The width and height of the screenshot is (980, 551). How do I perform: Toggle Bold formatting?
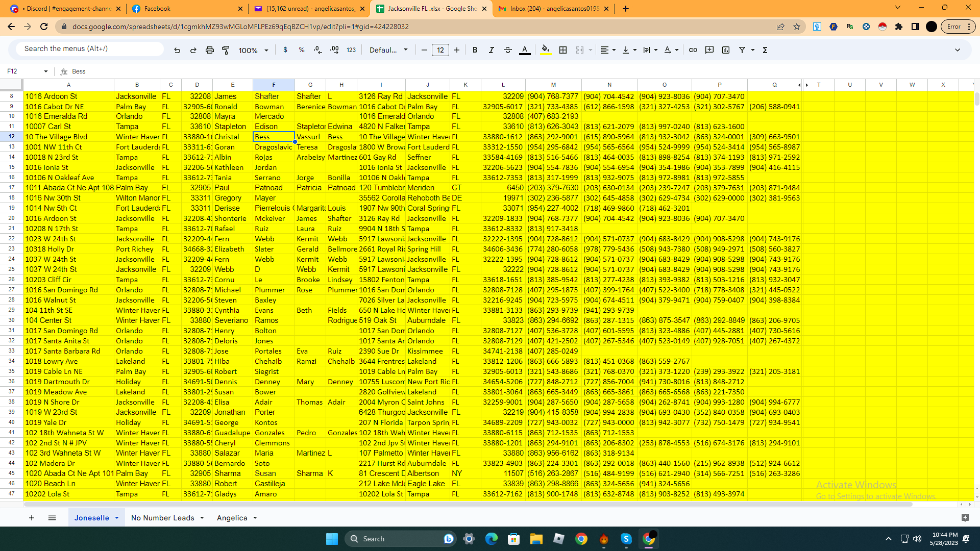coord(475,50)
